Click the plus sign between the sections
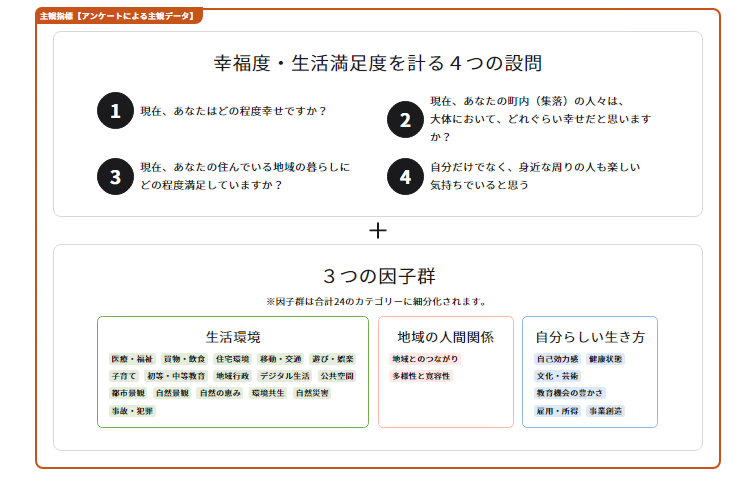 click(x=378, y=231)
